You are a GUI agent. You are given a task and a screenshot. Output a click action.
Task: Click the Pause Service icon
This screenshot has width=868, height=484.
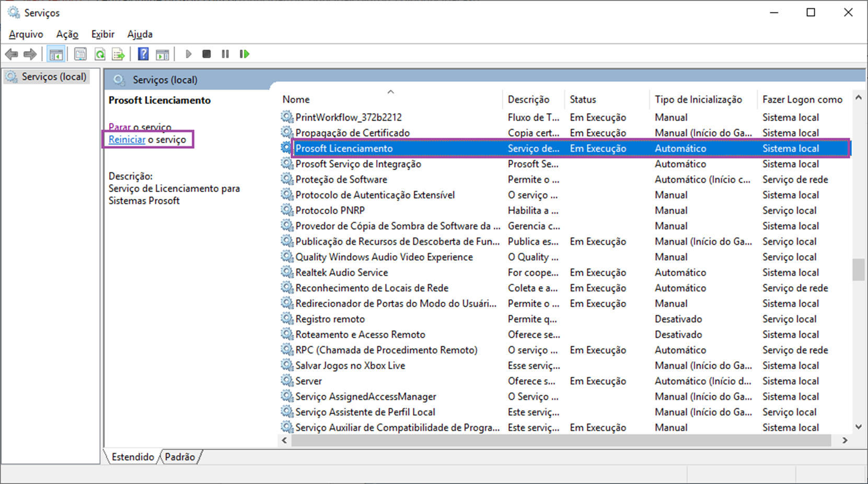(x=225, y=54)
